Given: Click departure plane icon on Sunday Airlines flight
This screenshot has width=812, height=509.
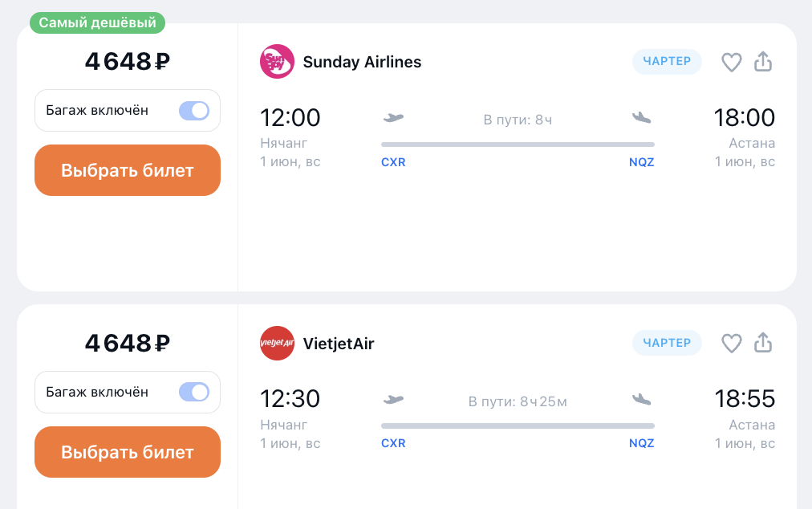Looking at the screenshot, I should coord(394,118).
